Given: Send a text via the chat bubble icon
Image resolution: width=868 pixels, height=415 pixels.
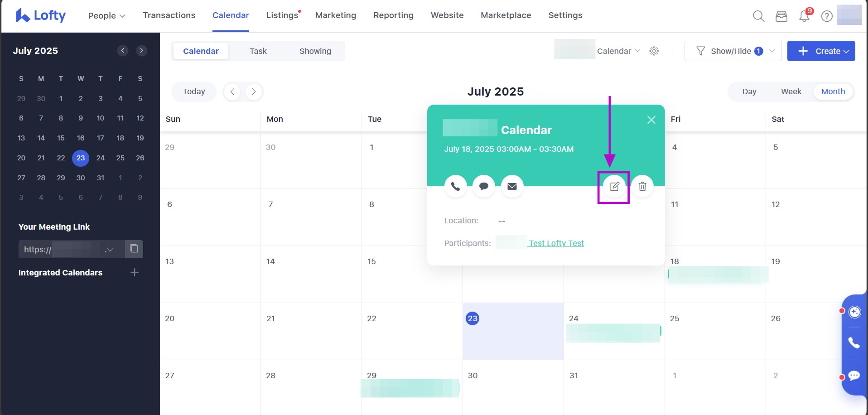Looking at the screenshot, I should 484,187.
